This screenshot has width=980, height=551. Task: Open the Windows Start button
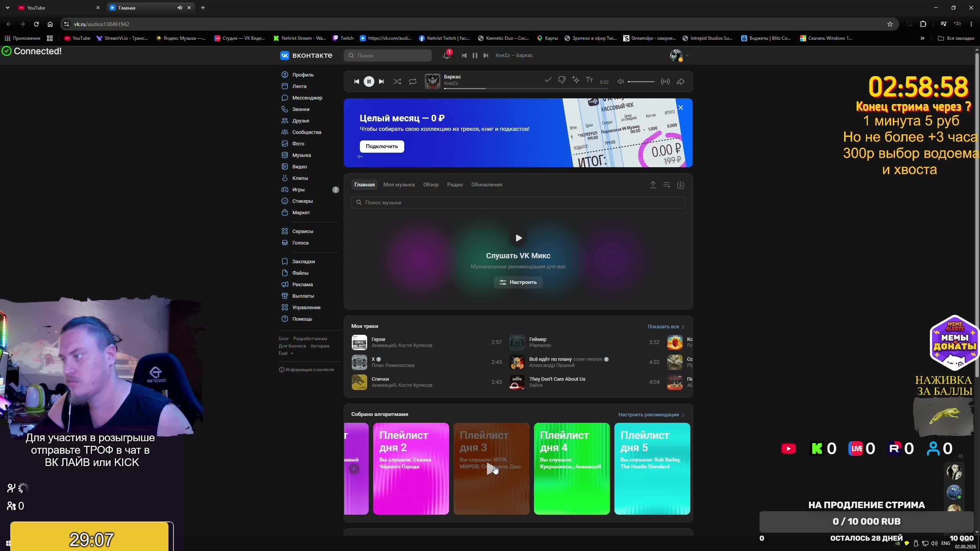click(8, 543)
